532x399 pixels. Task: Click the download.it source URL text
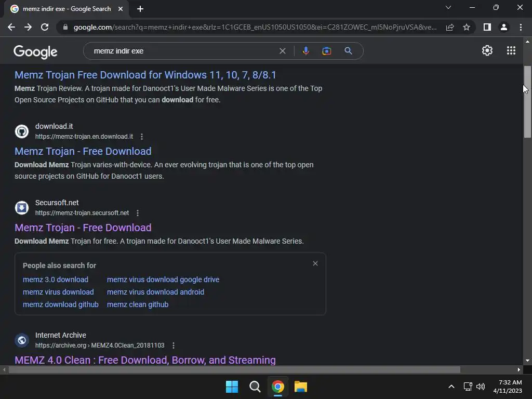[x=84, y=137]
